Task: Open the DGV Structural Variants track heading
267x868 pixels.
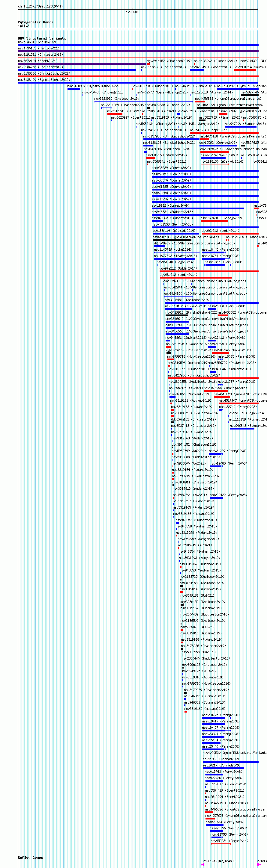Action: tap(42, 38)
